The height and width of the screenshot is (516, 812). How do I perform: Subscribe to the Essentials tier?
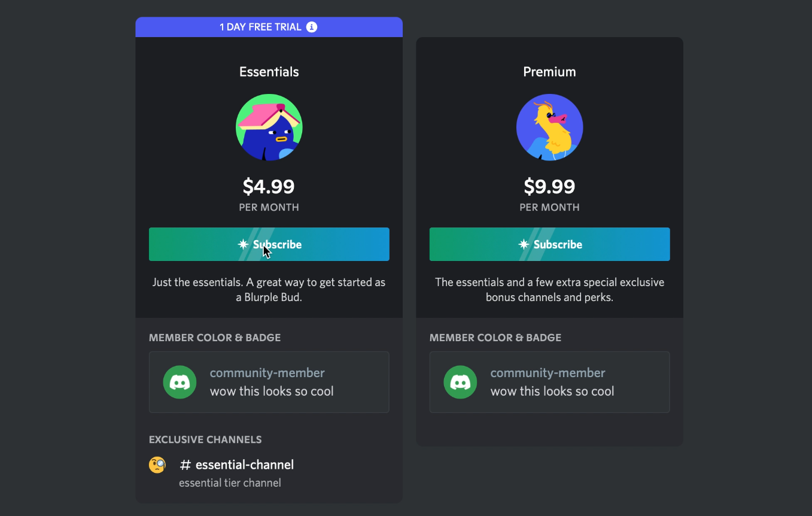pos(269,244)
